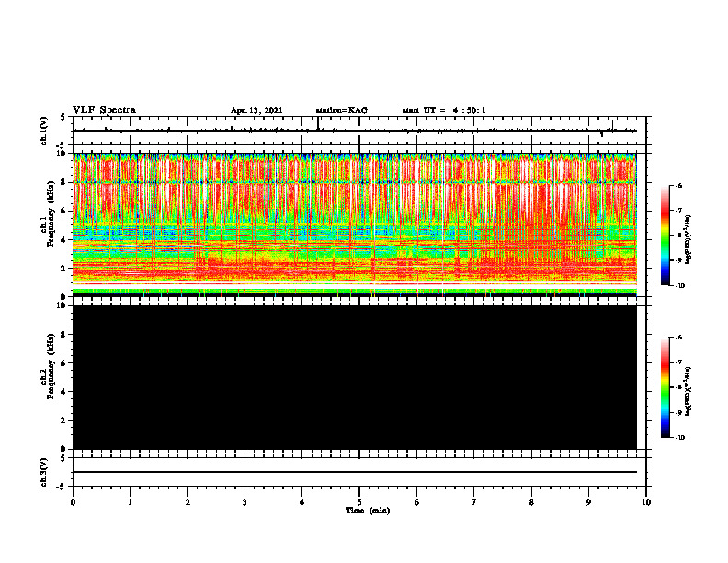
Task: Click the ch.1 colorbar log(PSD) units label
Action: click(688, 239)
